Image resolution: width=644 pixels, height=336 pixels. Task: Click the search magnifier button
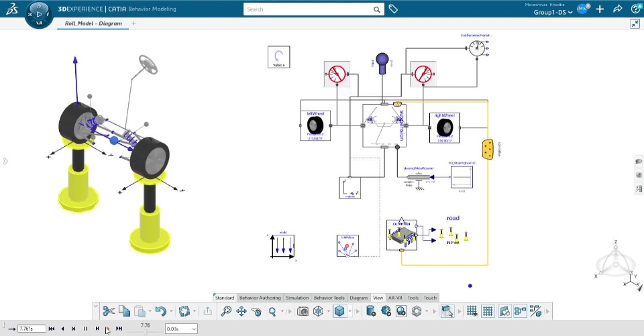[377, 9]
